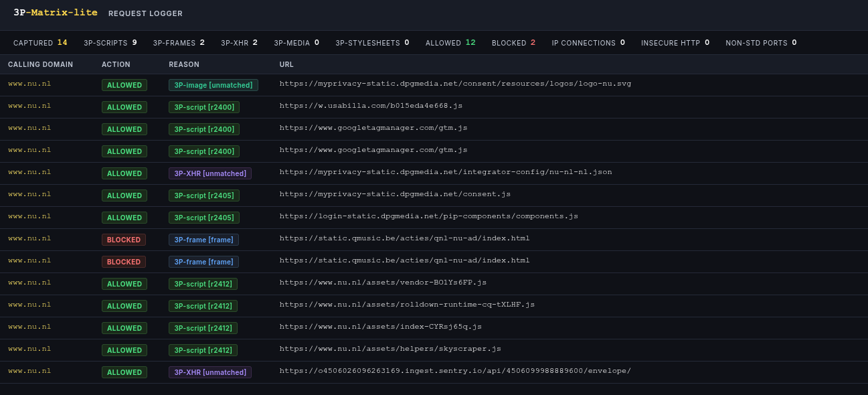This screenshot has width=868, height=395.
Task: Select the Blocked 2 counter
Action: click(x=513, y=43)
